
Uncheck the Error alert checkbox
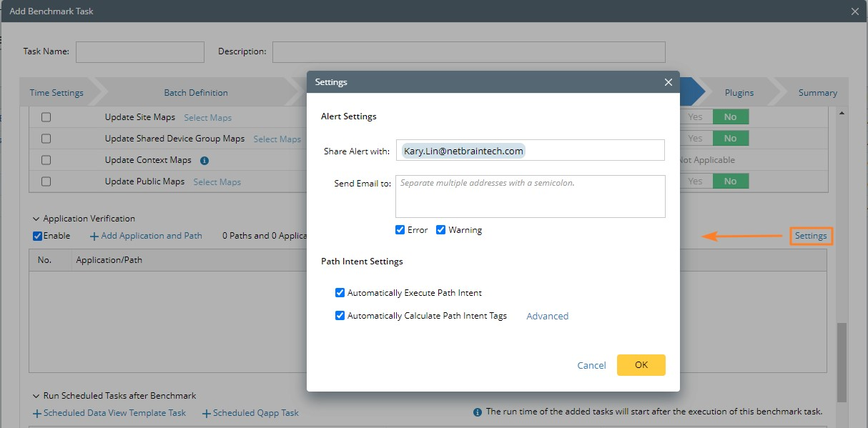coord(400,230)
